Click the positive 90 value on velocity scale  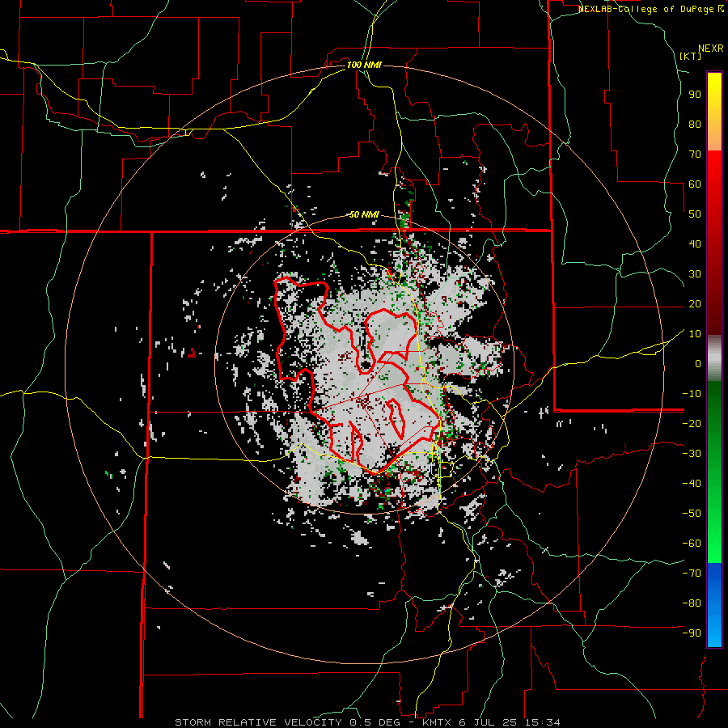click(x=695, y=95)
